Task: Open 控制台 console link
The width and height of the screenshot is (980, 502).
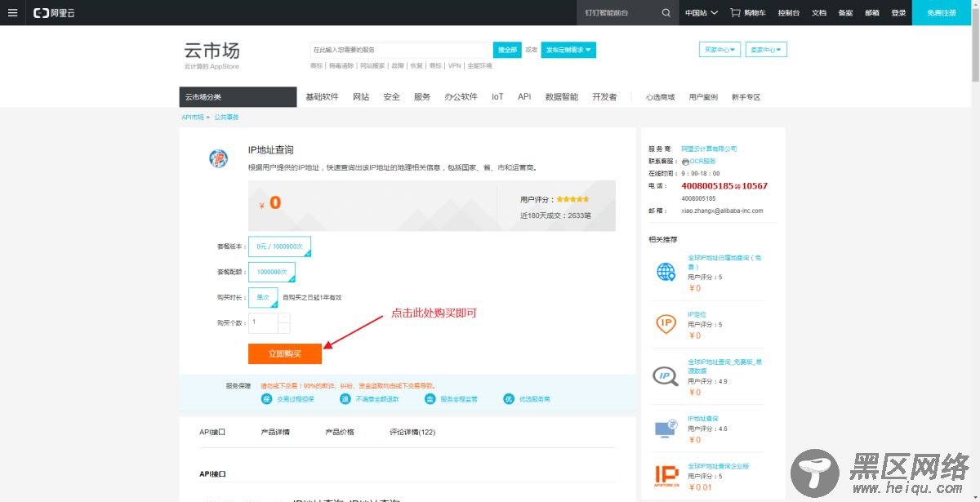Action: (x=789, y=13)
